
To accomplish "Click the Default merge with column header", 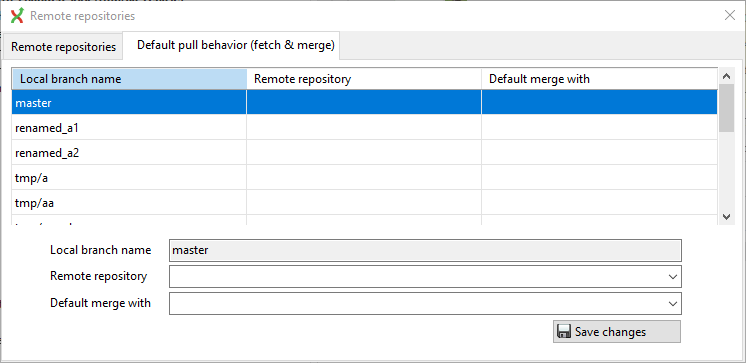I will tap(599, 79).
